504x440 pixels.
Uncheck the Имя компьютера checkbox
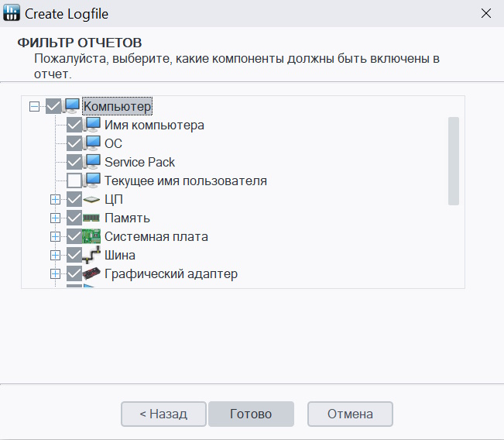74,125
